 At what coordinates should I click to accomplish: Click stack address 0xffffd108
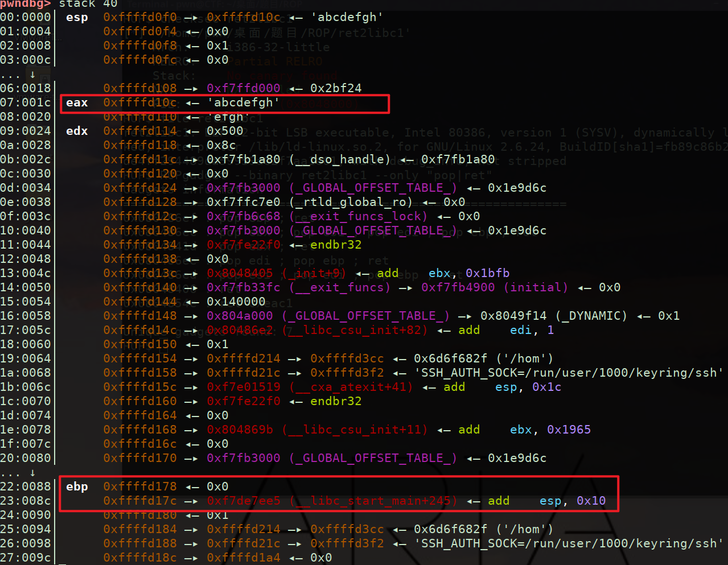(x=140, y=89)
